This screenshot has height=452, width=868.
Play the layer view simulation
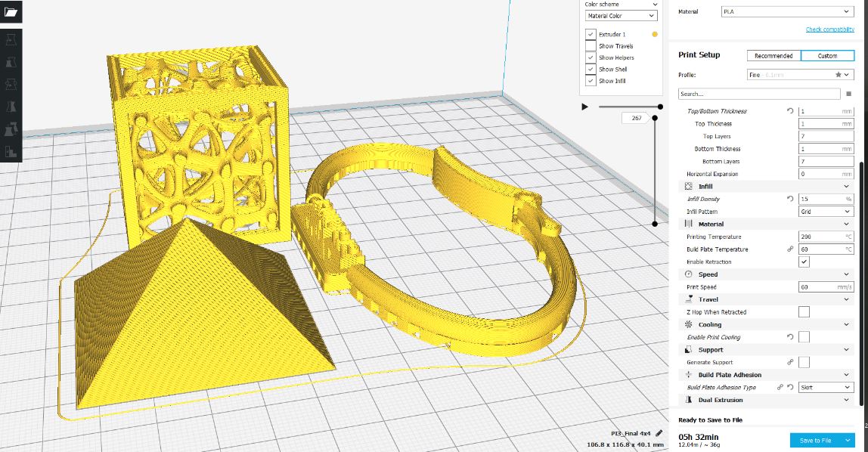coord(584,107)
